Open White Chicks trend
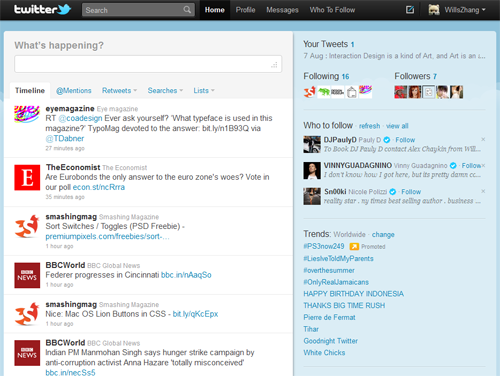The image size is (500, 376). pos(324,353)
